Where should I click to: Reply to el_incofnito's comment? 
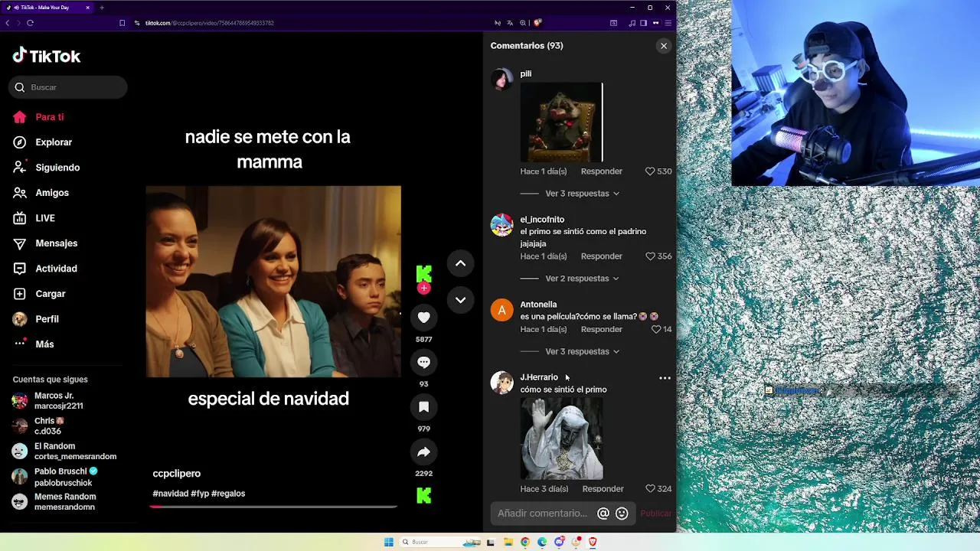pyautogui.click(x=602, y=256)
